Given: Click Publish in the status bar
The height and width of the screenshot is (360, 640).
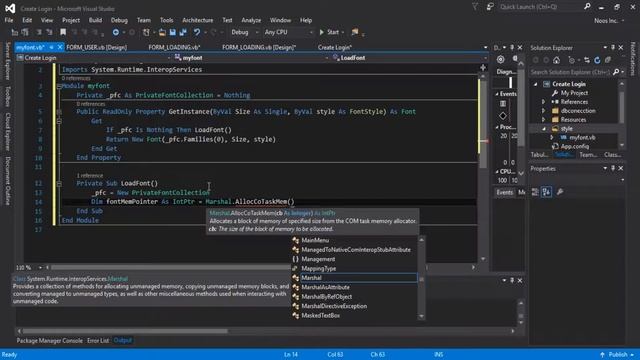Looking at the screenshot, I should (618, 355).
